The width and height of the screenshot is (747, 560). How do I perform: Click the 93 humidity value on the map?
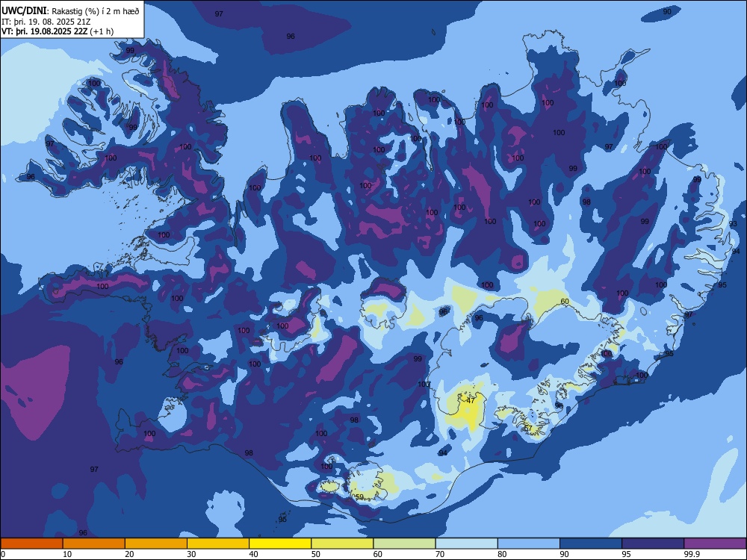coord(734,223)
